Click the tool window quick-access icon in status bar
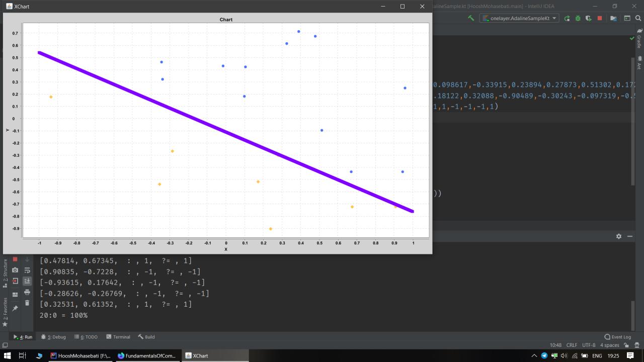Viewport: 644px width, 362px height. point(5,345)
